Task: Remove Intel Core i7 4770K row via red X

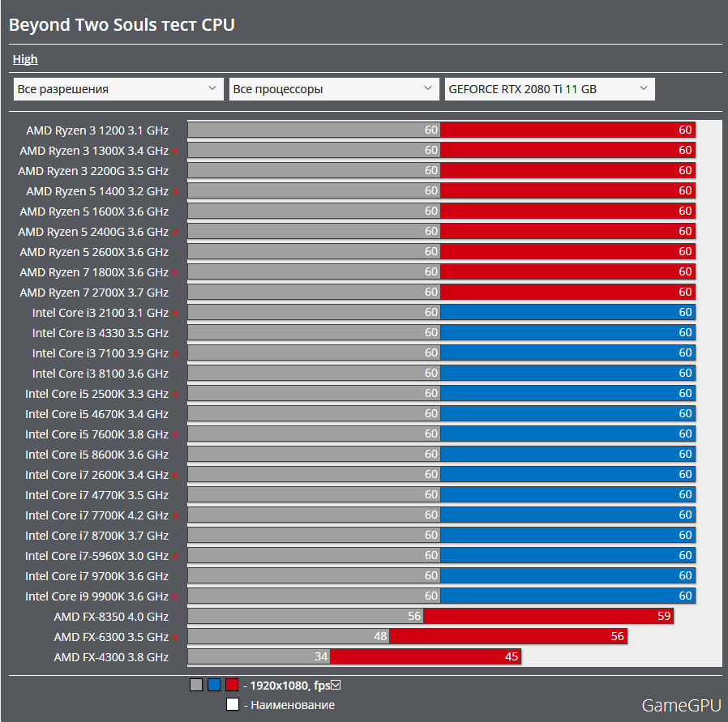Action: 175,496
